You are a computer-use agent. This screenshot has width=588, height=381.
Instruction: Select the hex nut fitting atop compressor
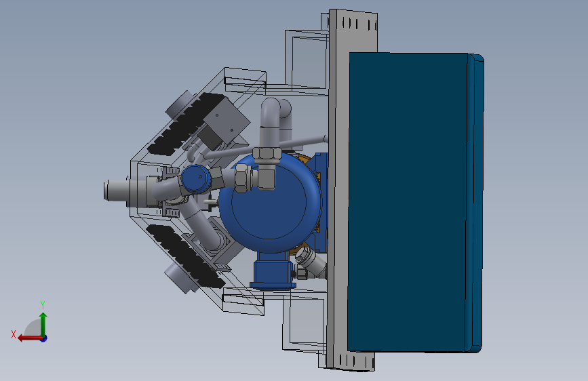[x=267, y=154]
